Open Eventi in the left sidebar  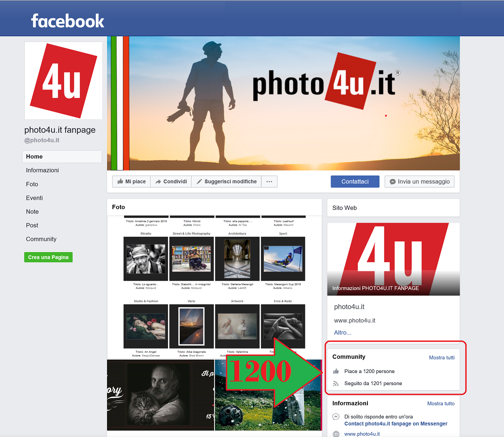34,198
